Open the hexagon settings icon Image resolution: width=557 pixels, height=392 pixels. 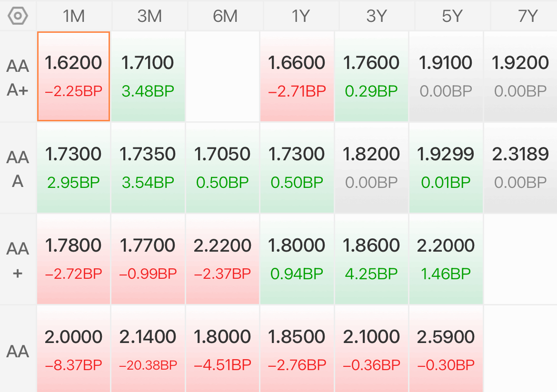(x=18, y=16)
